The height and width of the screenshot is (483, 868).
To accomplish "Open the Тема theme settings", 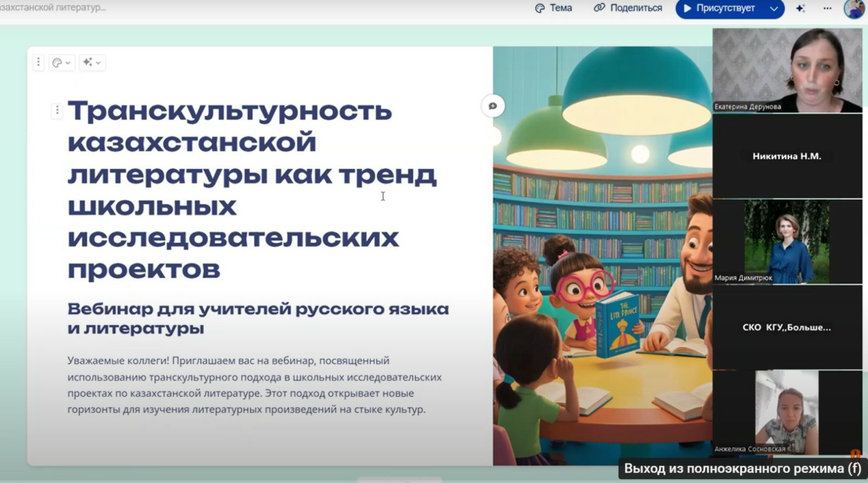I will pos(554,8).
